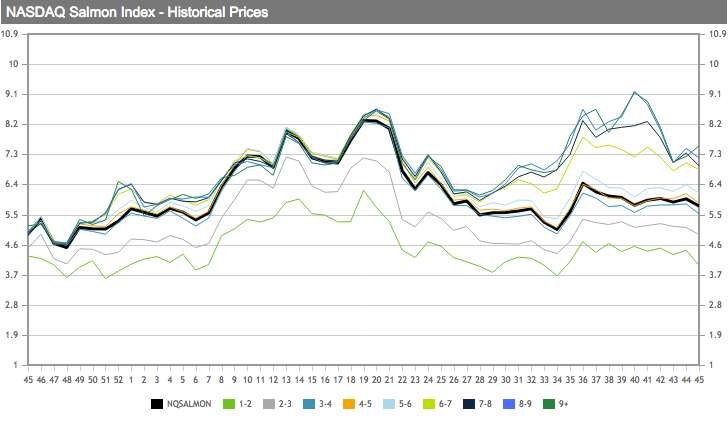This screenshot has height=432, width=728.
Task: Toggle the 1-2 series legend label
Action: (x=245, y=404)
